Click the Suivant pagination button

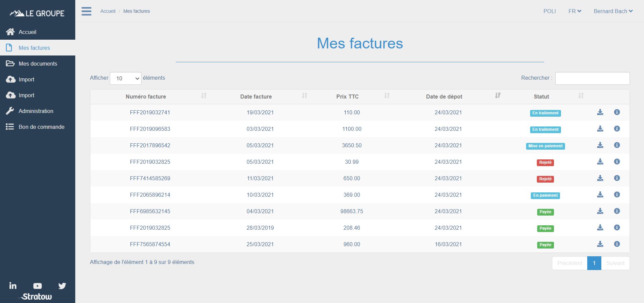615,263
